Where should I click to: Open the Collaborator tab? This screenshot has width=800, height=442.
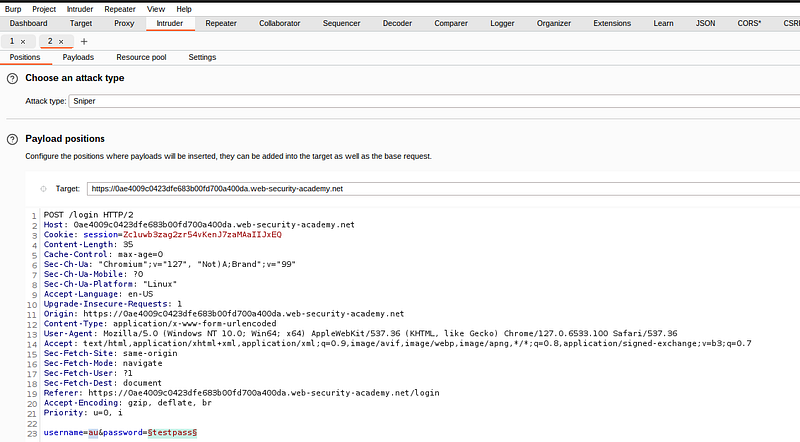[x=280, y=23]
